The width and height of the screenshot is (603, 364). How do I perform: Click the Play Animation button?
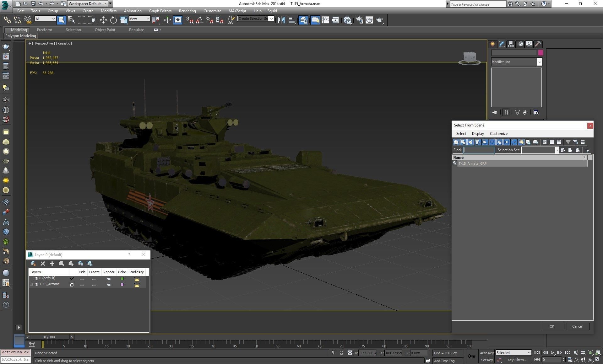tap(552, 353)
